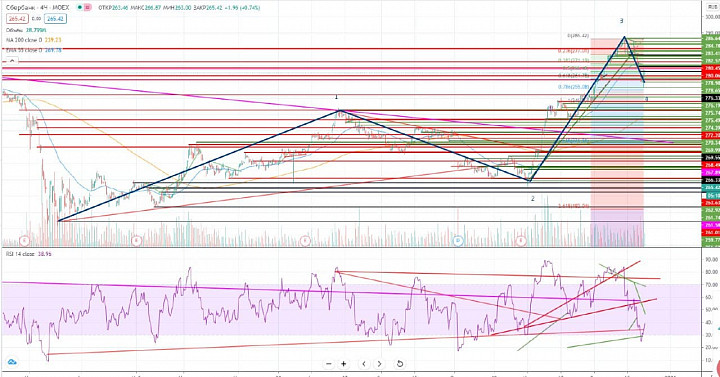Open the RUB currency selector on price scale
720x377 pixels.
[712, 7]
